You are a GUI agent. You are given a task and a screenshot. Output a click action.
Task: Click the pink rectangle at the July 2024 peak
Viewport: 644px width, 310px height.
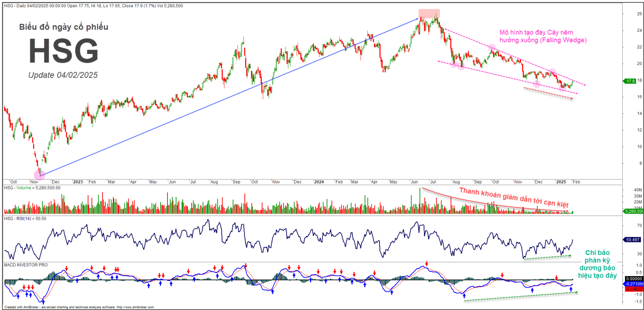[429, 13]
